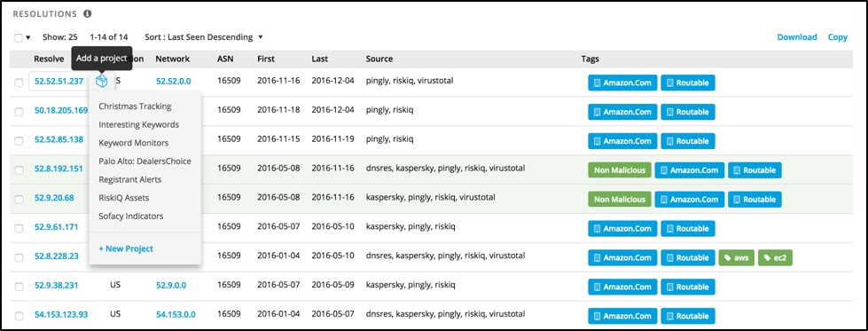The width and height of the screenshot is (868, 331).
Task: Click the Resolve column header
Action: 49,59
